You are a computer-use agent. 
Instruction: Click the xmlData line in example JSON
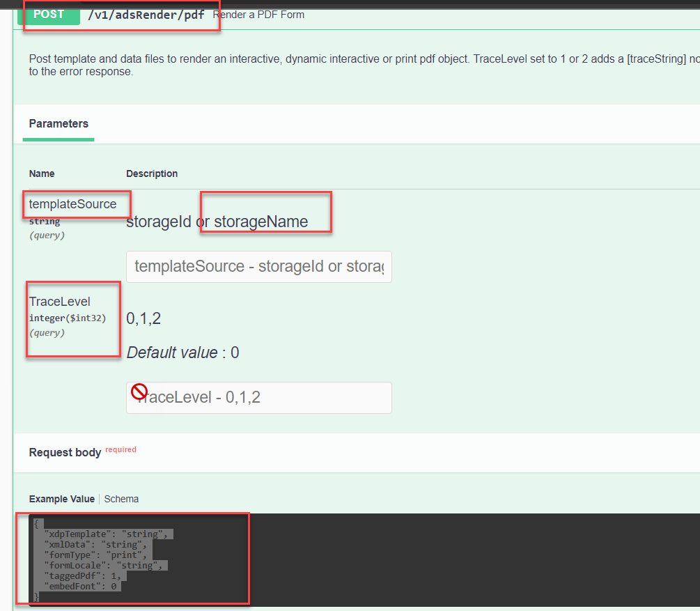pos(95,544)
